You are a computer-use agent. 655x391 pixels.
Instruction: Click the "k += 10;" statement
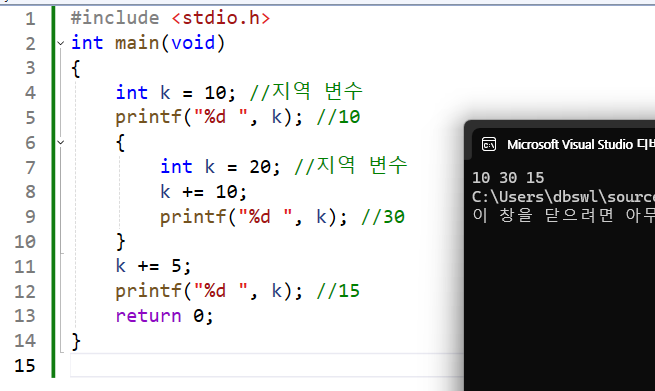point(203,192)
